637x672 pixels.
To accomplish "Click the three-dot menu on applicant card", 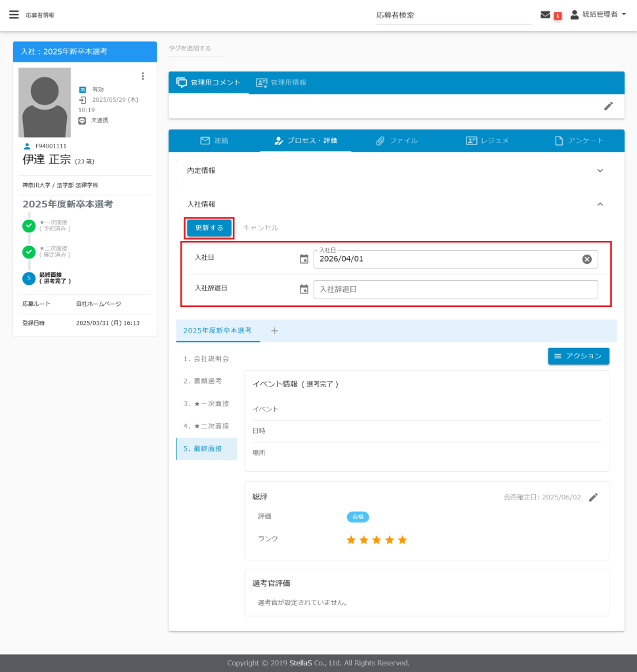I will click(143, 76).
